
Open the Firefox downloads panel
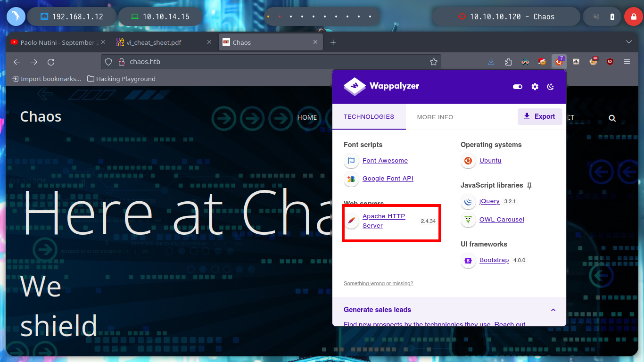(x=491, y=62)
